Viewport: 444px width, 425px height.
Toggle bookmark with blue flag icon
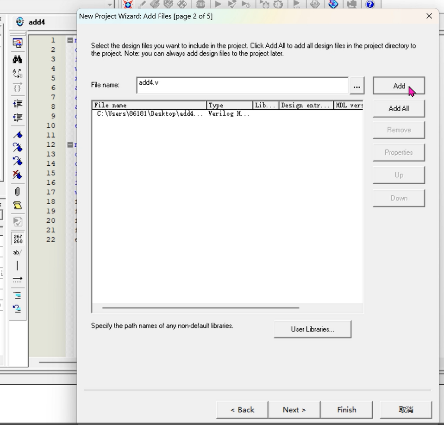17,135
